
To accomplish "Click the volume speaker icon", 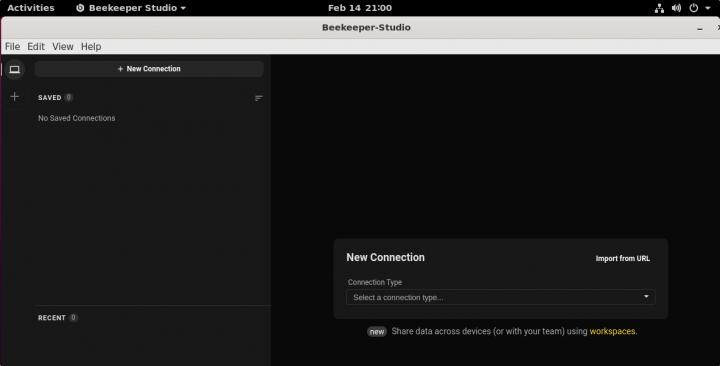I will 676,8.
